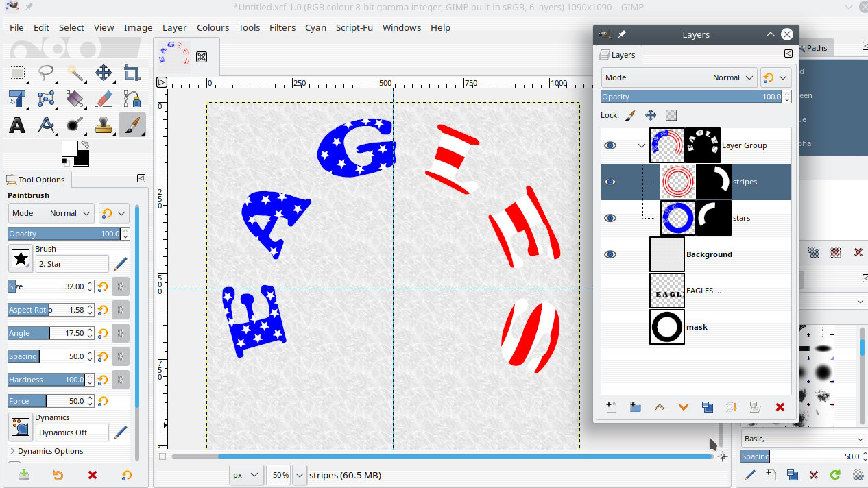Collapse the Layer Group expander arrow
The image size is (868, 488).
click(641, 145)
